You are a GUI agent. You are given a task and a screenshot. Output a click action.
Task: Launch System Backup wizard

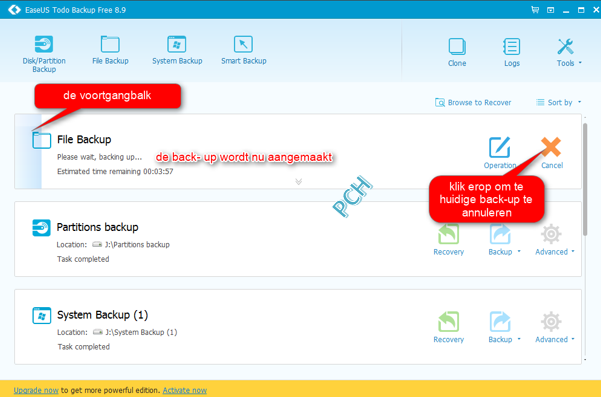point(177,50)
